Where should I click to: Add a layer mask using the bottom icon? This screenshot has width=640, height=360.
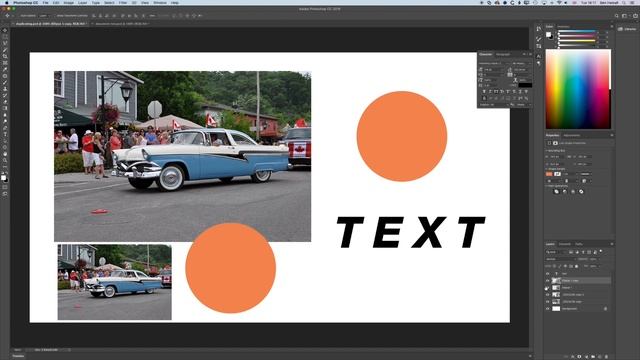579,357
